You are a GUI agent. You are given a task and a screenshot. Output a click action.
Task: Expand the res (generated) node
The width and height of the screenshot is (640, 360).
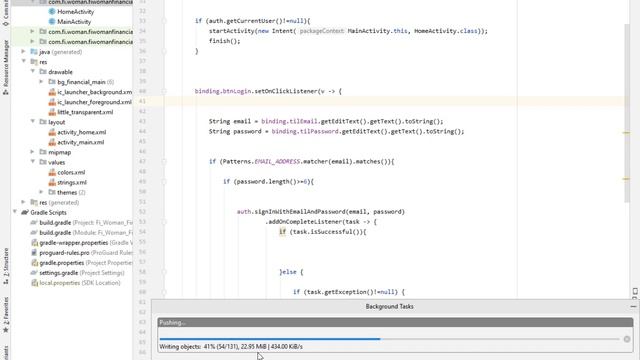[23, 202]
